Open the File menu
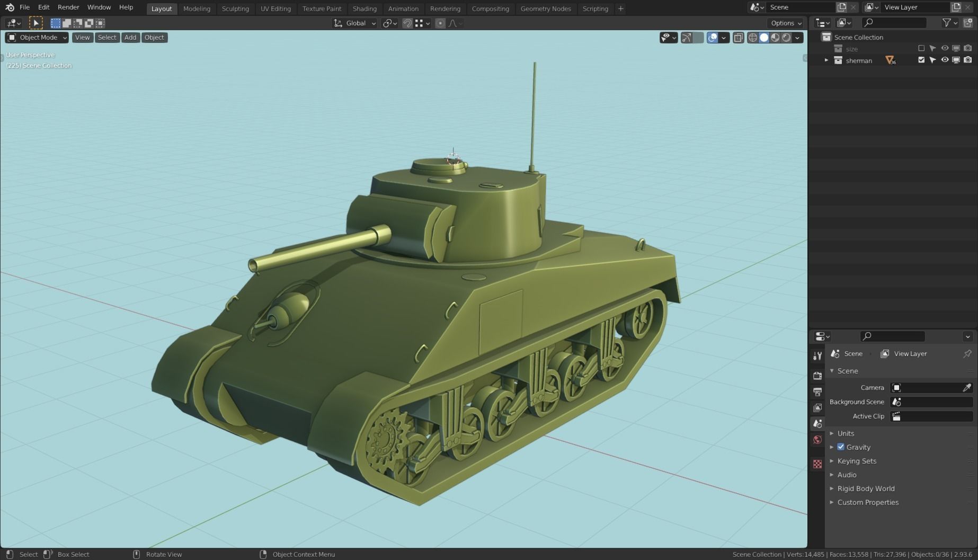The height and width of the screenshot is (560, 978). click(x=24, y=7)
